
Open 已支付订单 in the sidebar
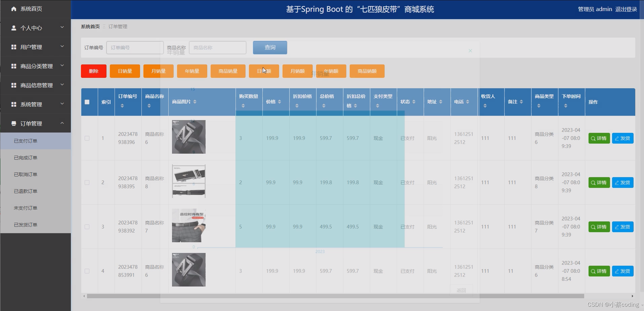(36, 141)
